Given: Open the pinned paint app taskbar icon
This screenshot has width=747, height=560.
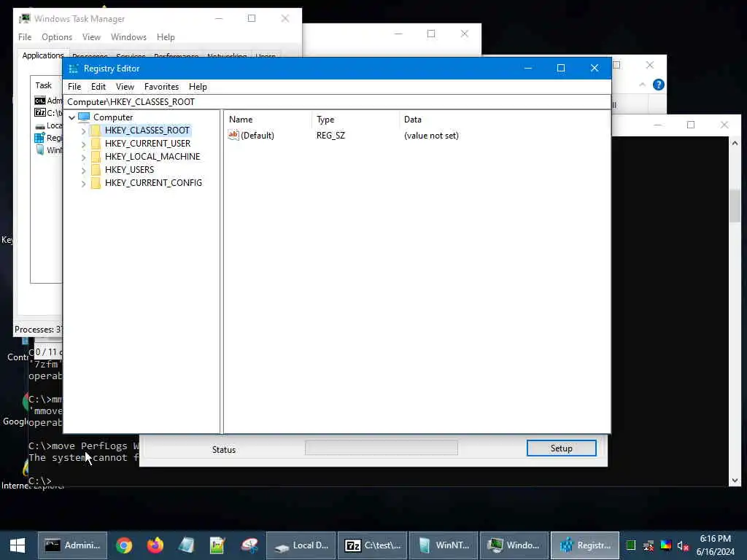Looking at the screenshot, I should point(249,545).
